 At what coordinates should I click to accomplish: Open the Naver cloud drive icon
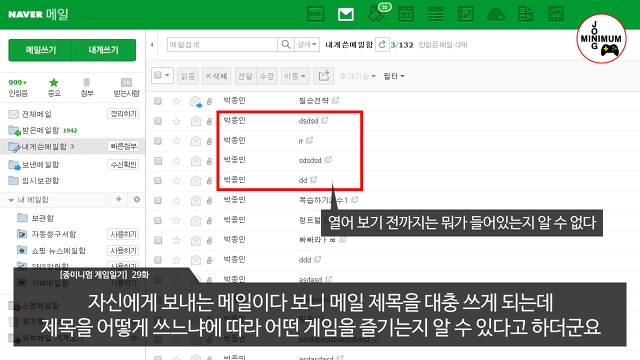point(496,15)
